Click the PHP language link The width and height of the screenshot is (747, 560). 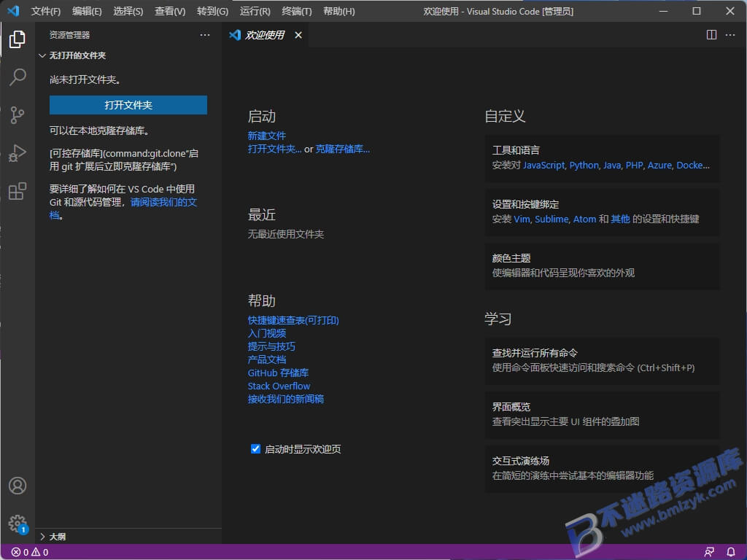[634, 166]
